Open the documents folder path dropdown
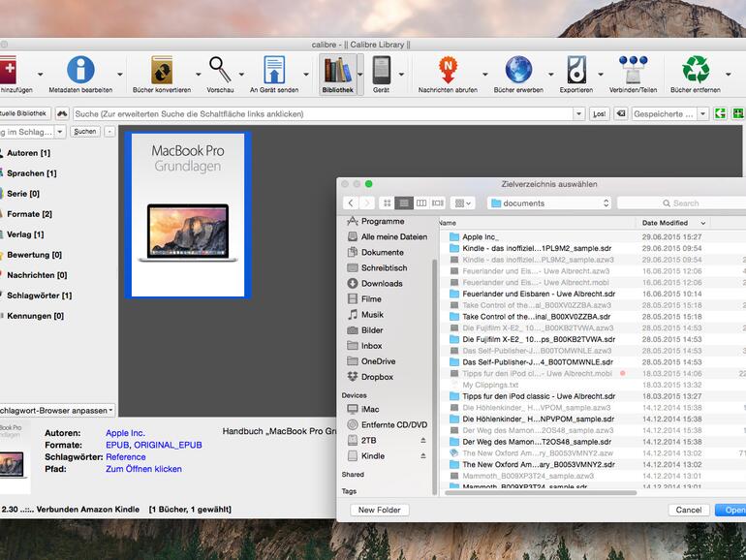 549,203
